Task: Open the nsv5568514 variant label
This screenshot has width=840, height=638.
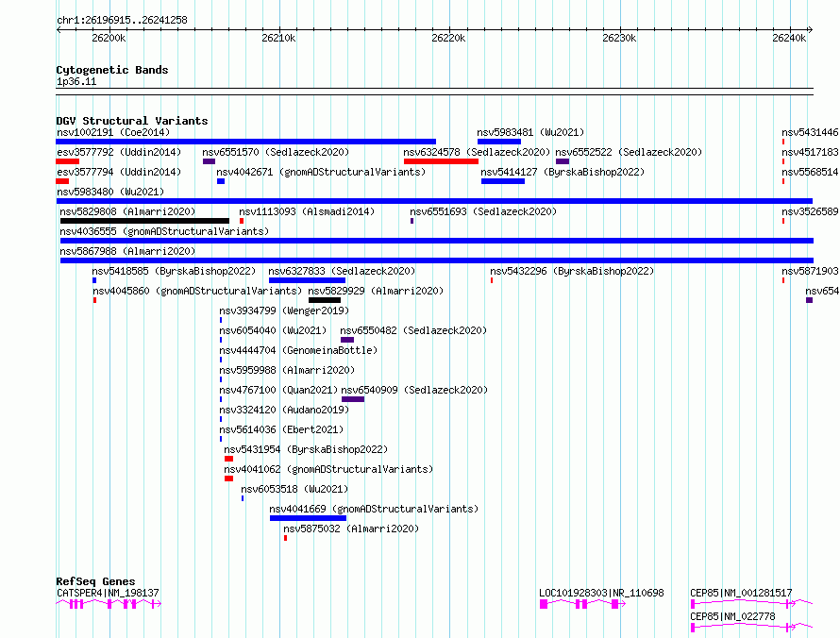Action: coord(810,172)
